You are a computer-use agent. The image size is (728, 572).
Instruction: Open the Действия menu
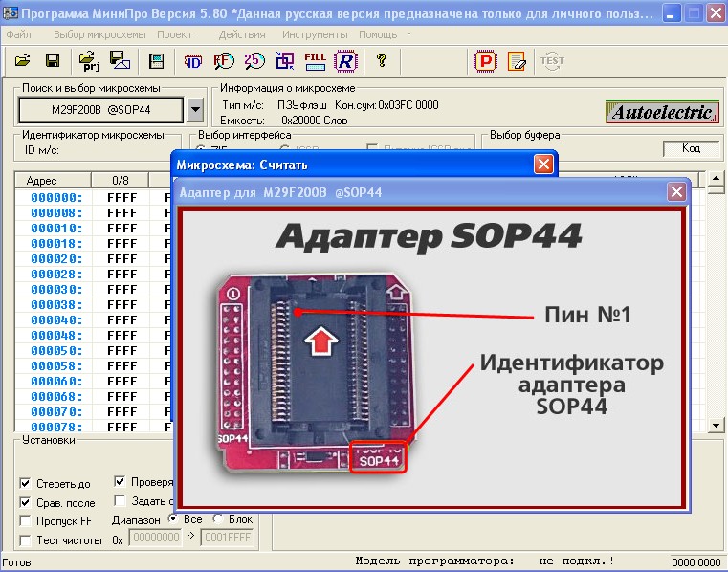click(242, 34)
